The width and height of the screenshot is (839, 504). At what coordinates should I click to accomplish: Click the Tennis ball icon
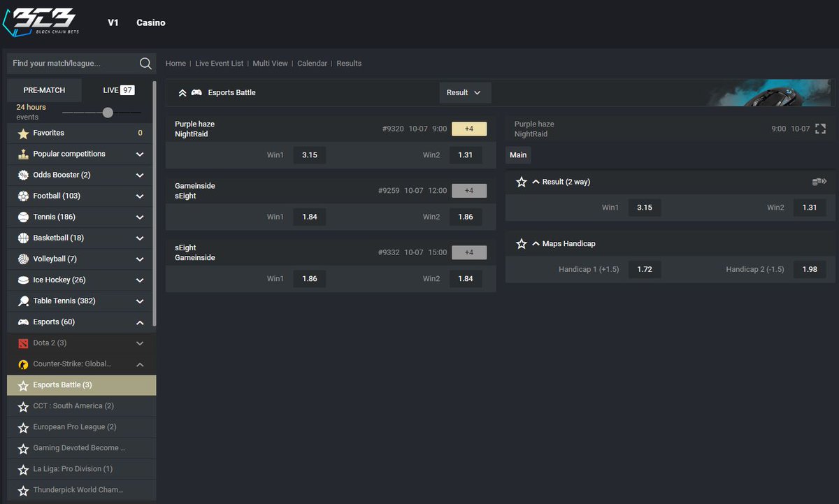coord(23,217)
